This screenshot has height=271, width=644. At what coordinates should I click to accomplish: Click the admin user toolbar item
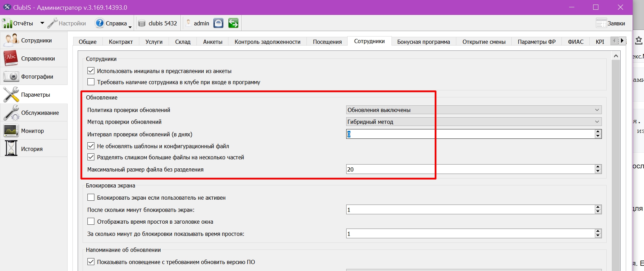tap(197, 23)
